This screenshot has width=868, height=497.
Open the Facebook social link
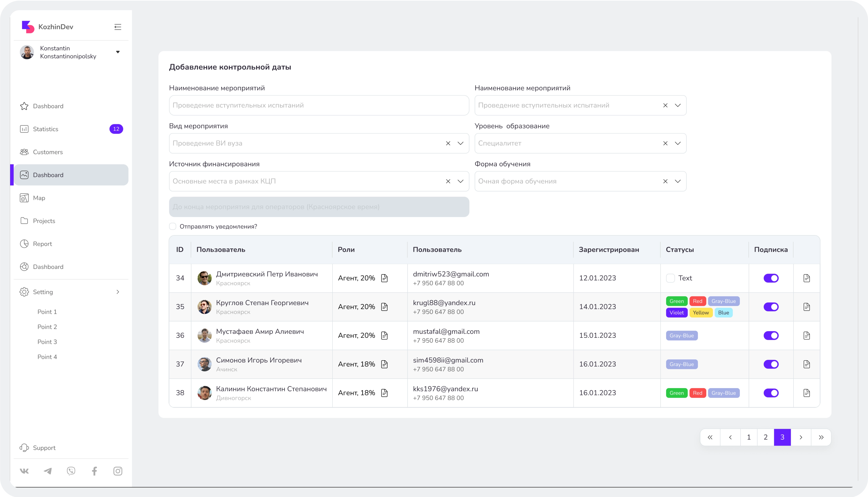pos(95,471)
